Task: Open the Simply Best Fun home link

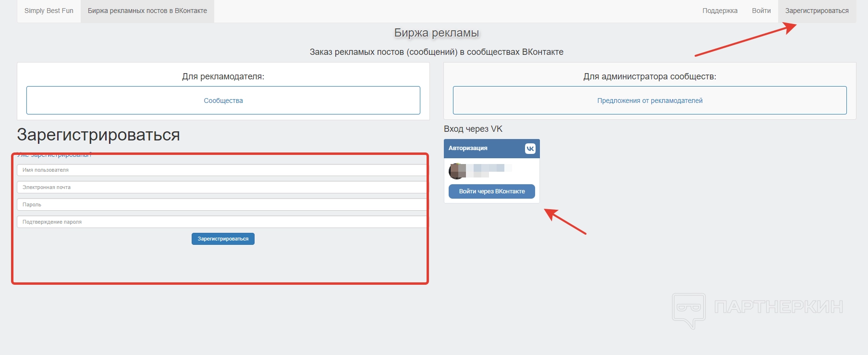Action: pos(49,11)
